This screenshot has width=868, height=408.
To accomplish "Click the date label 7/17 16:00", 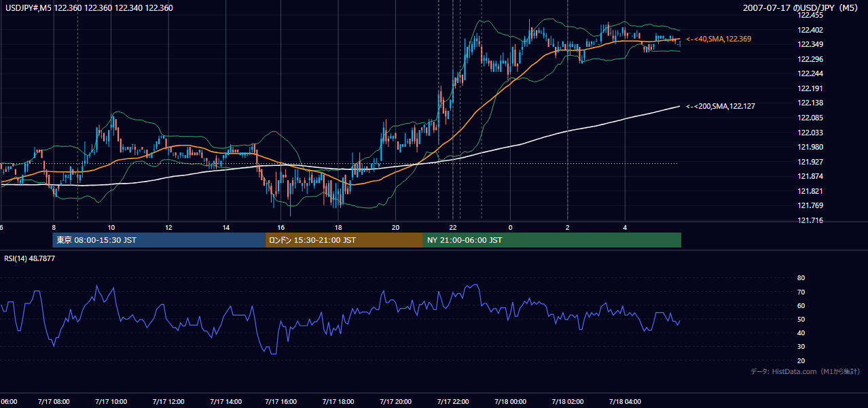I will coord(281,401).
